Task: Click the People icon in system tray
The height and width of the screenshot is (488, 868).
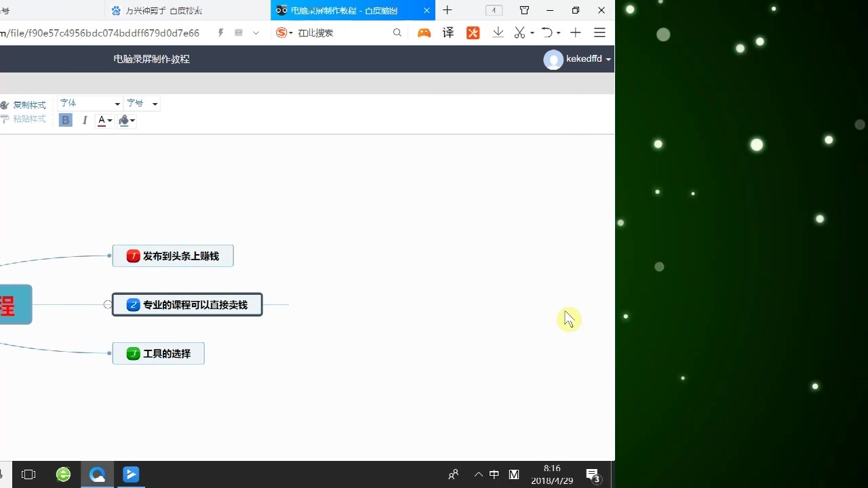Action: click(454, 474)
